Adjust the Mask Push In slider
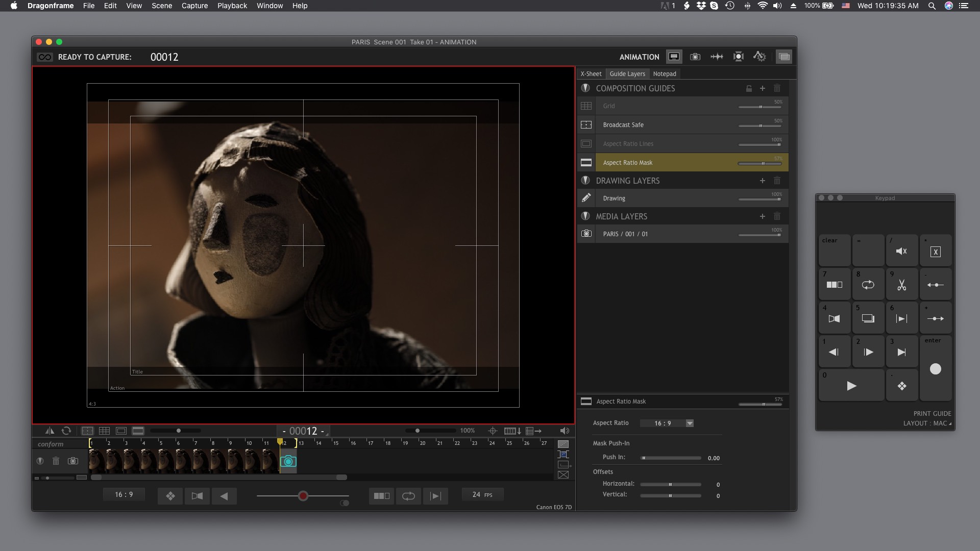The height and width of the screenshot is (551, 980). (671, 458)
